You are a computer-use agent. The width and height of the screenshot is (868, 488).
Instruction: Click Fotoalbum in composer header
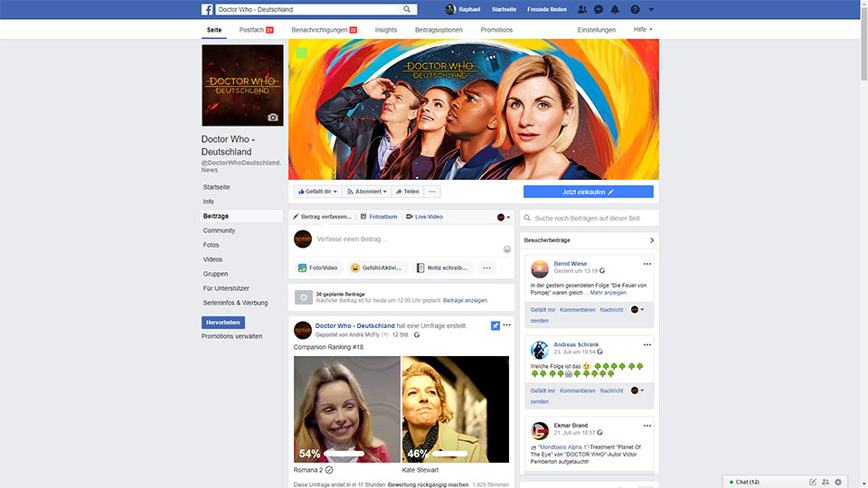tap(379, 217)
